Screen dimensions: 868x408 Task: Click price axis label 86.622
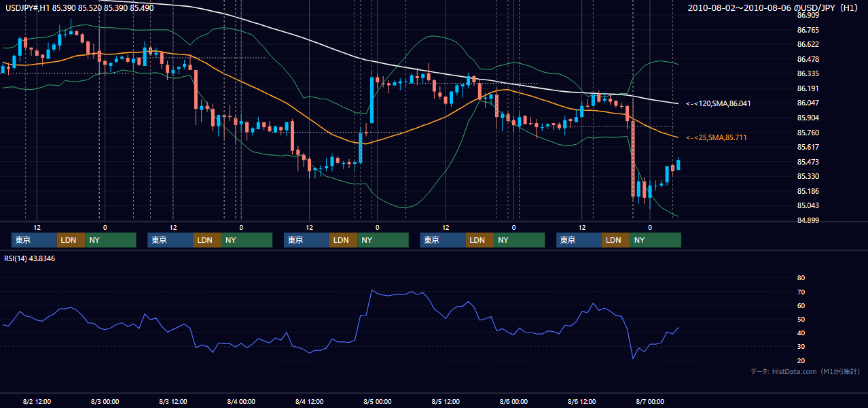click(x=808, y=44)
